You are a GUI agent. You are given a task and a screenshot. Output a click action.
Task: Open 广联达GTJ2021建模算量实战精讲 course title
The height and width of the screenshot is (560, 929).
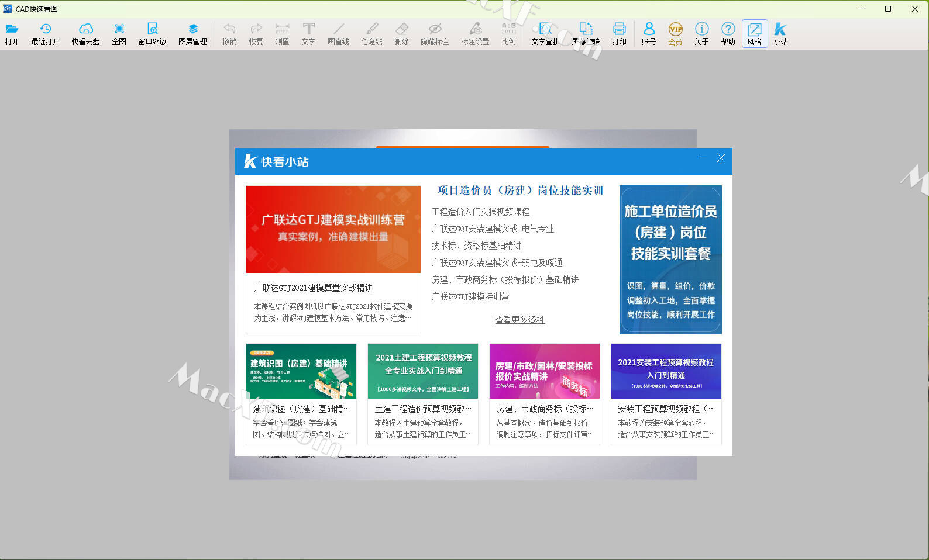(x=314, y=288)
